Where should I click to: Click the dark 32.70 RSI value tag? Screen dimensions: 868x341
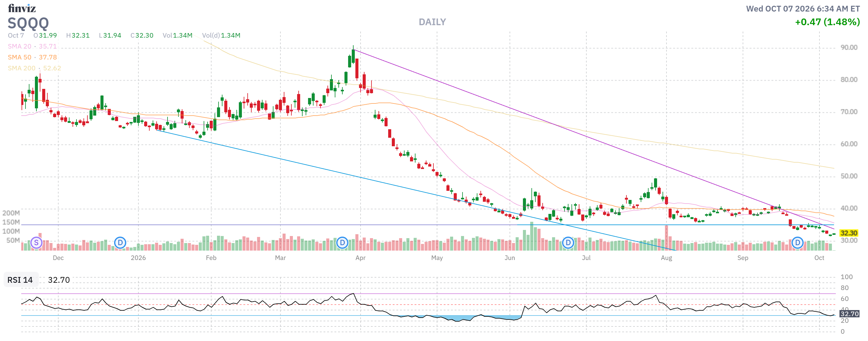(x=849, y=314)
